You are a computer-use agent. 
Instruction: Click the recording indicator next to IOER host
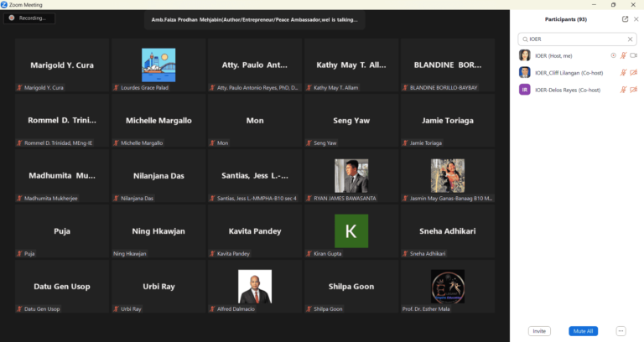(x=613, y=55)
